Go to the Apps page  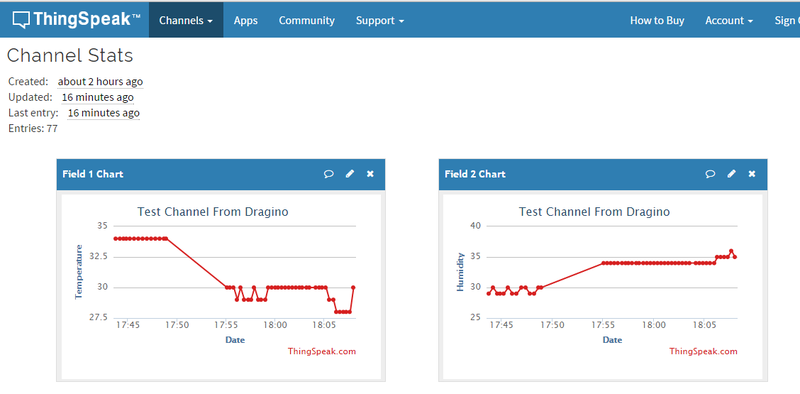[x=245, y=20]
